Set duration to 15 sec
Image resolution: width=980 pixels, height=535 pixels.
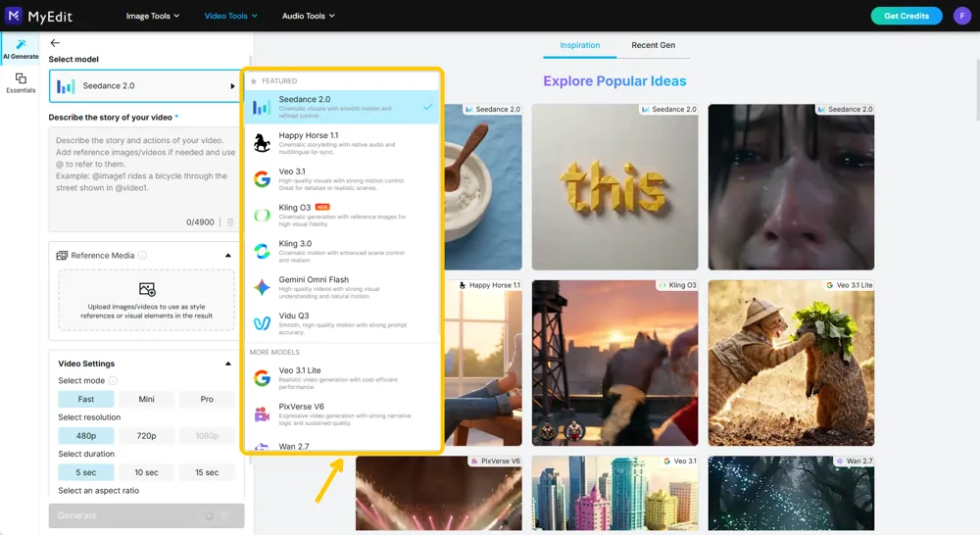[207, 472]
